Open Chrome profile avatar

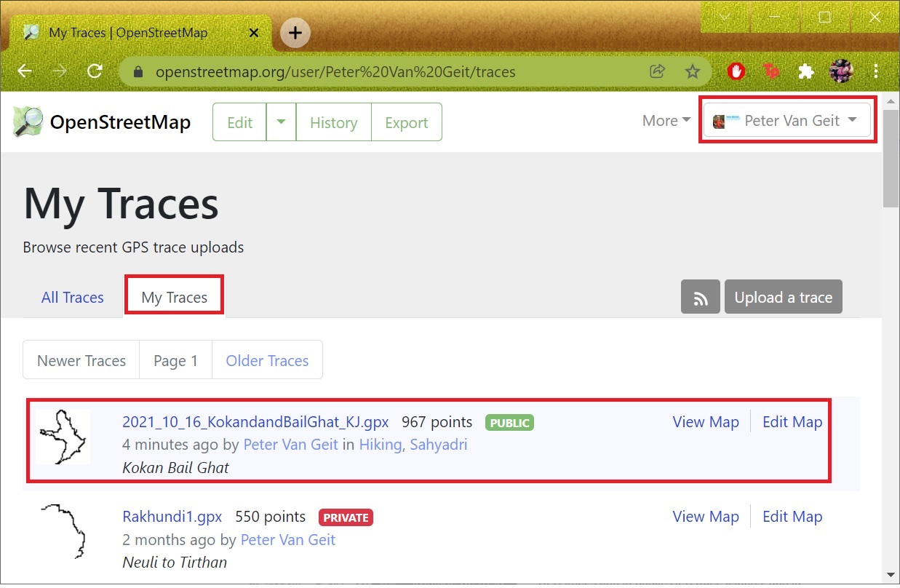841,71
